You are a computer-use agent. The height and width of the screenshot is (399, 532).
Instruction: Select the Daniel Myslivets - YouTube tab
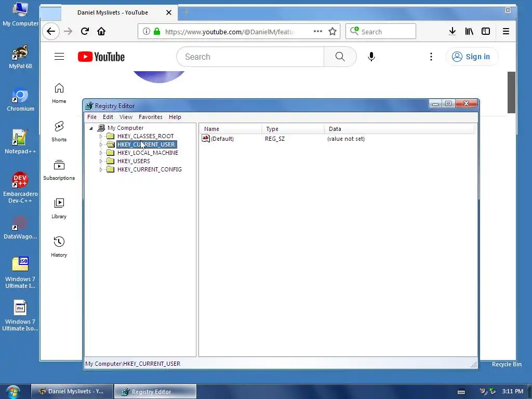[113, 12]
